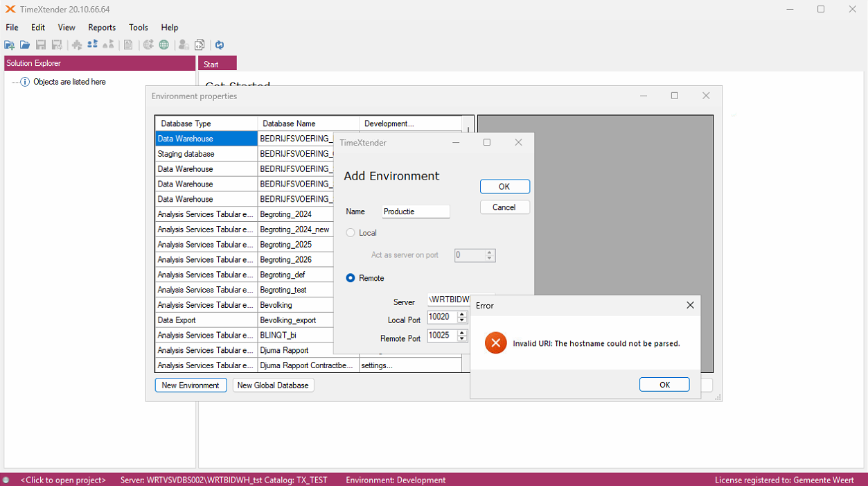868x486 pixels.
Task: Click the red error icon in Error dialog
Action: click(495, 343)
